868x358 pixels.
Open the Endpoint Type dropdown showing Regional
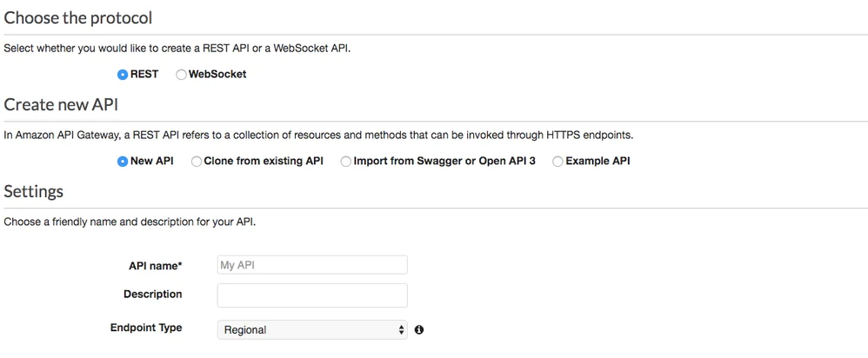[304, 330]
